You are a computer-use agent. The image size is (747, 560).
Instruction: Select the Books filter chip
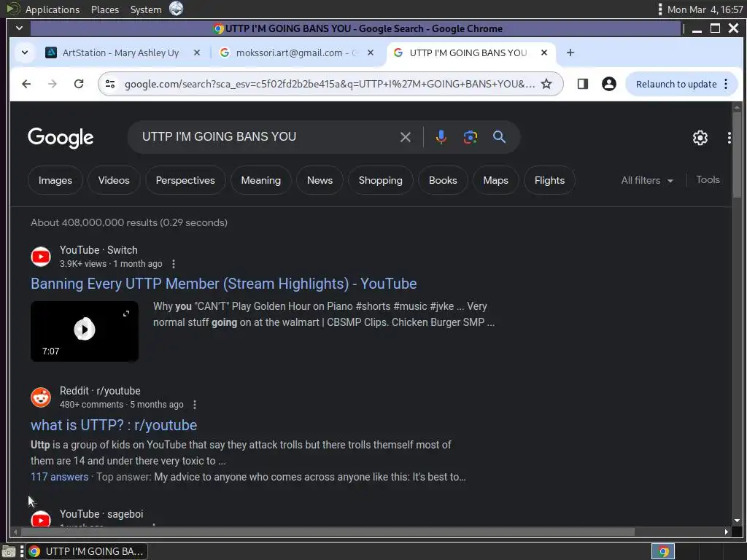[x=443, y=181]
